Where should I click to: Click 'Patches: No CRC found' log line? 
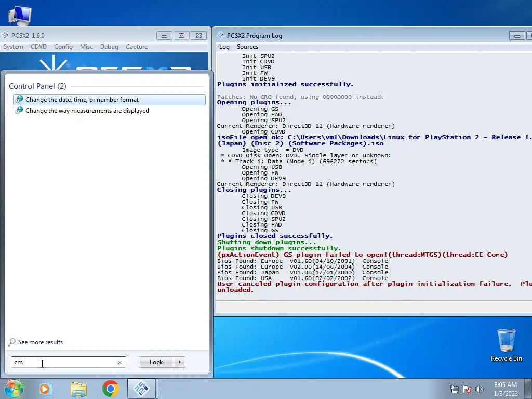pyautogui.click(x=300, y=97)
